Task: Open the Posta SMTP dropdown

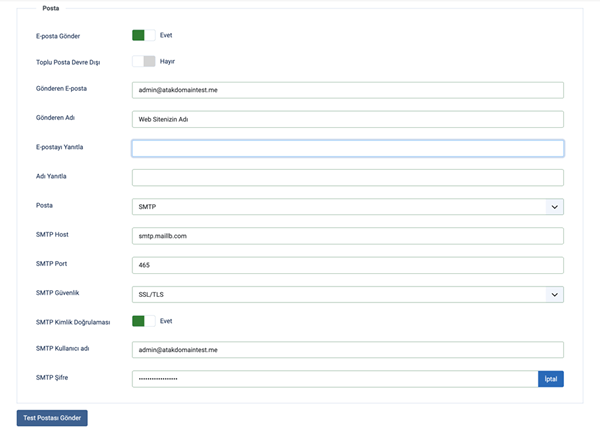Action: (x=347, y=207)
